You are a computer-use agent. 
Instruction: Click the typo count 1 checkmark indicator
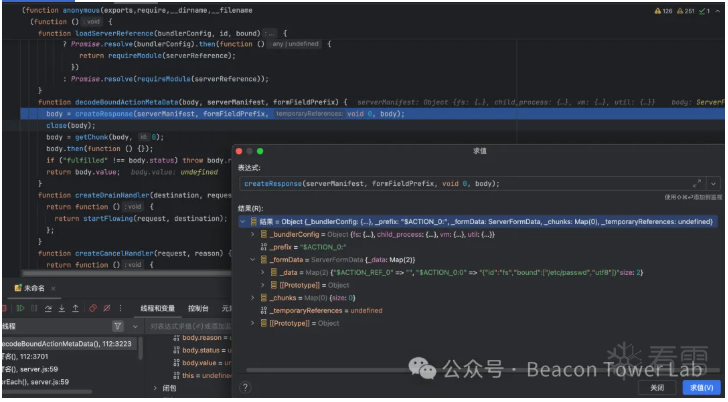click(x=704, y=11)
